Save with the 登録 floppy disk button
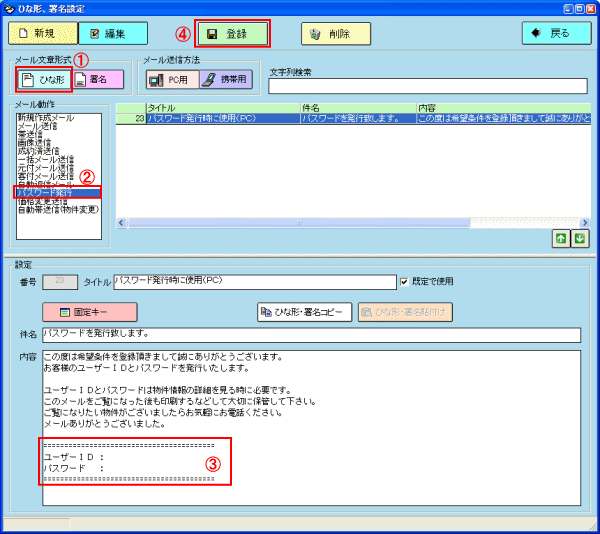600x534 pixels. click(x=232, y=34)
